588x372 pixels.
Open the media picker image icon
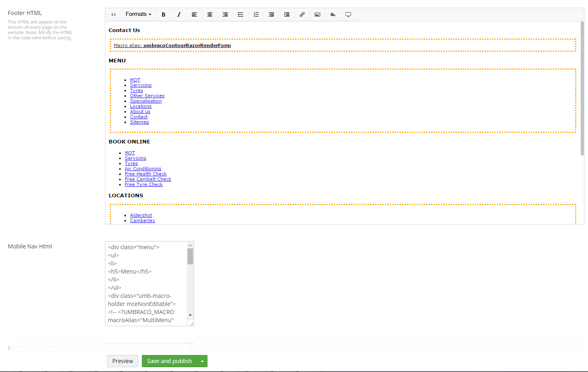tap(318, 15)
